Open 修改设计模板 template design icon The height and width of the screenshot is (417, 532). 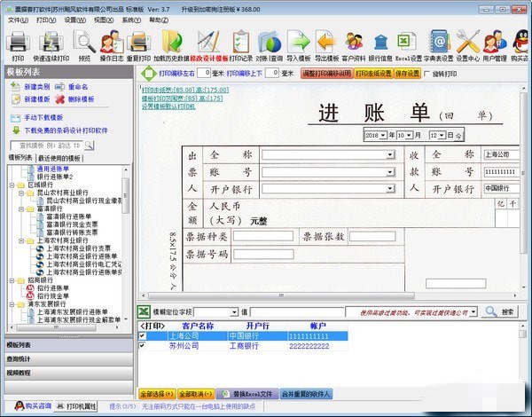tap(208, 42)
